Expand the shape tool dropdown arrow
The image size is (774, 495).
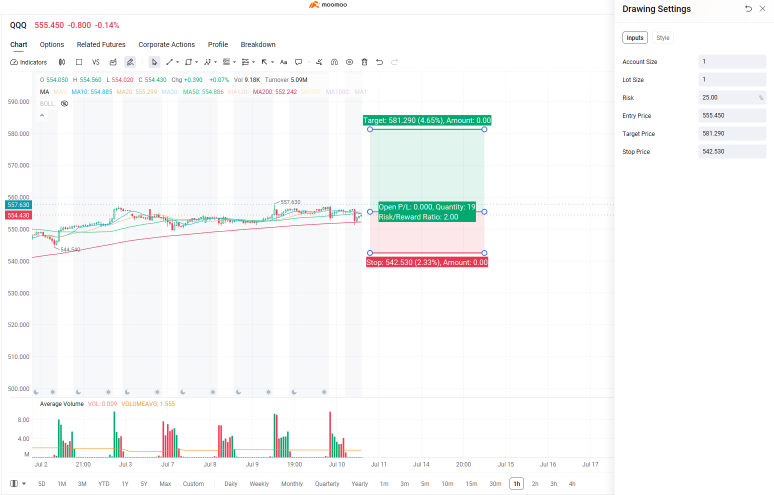tap(196, 62)
